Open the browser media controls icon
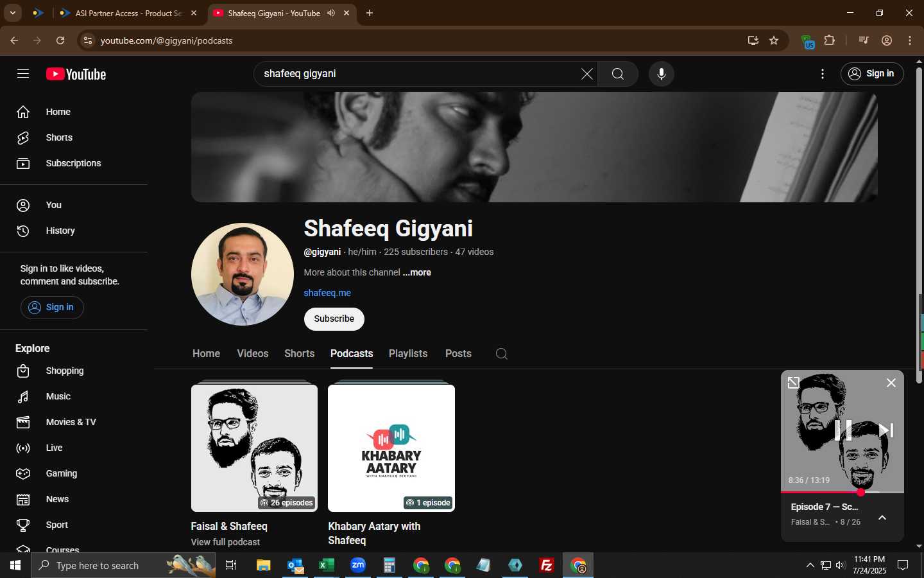The image size is (924, 578). click(x=864, y=40)
